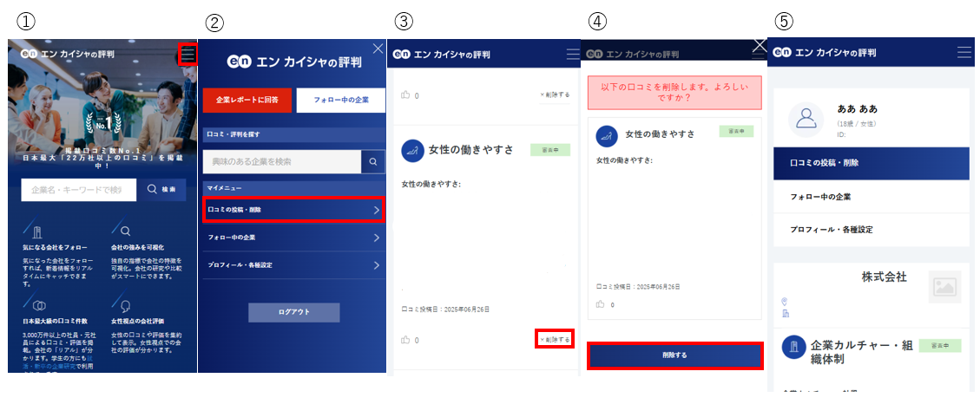Click the 企業名・キーワードで検索 input field
Viewport: 980px width, 404px height.
coord(78,190)
